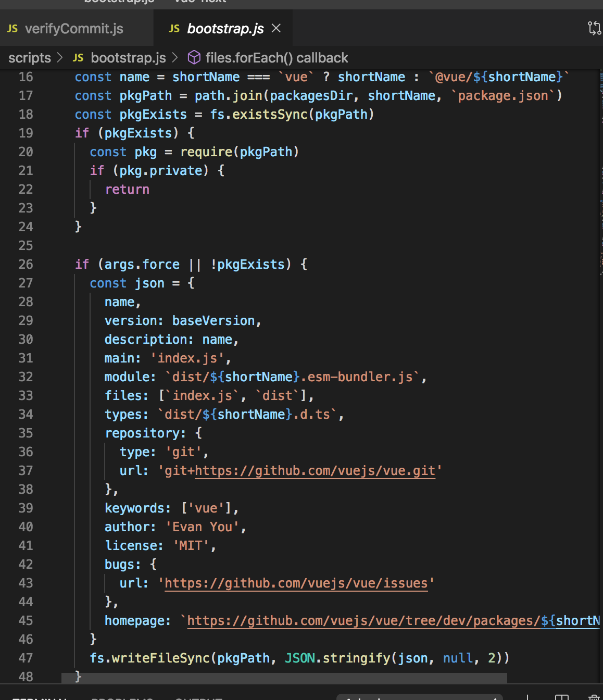The width and height of the screenshot is (603, 700).
Task: Click 'existsSync' on line 18
Action: [x=270, y=115]
